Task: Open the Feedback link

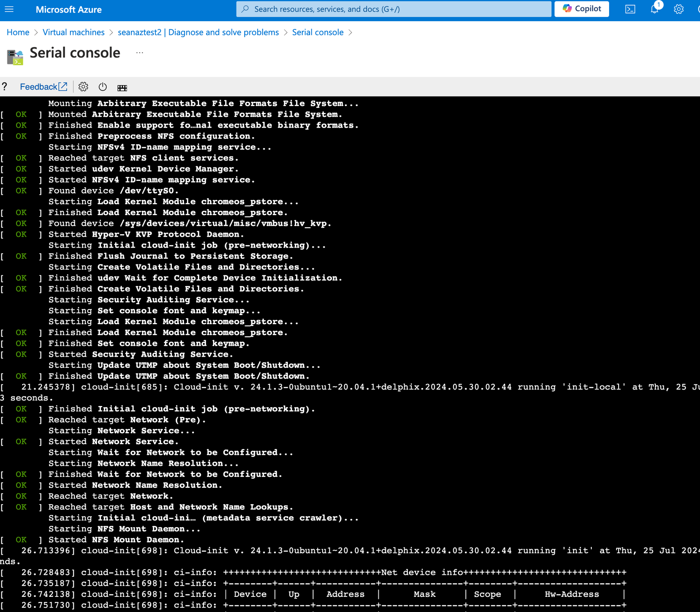Action: click(x=44, y=87)
